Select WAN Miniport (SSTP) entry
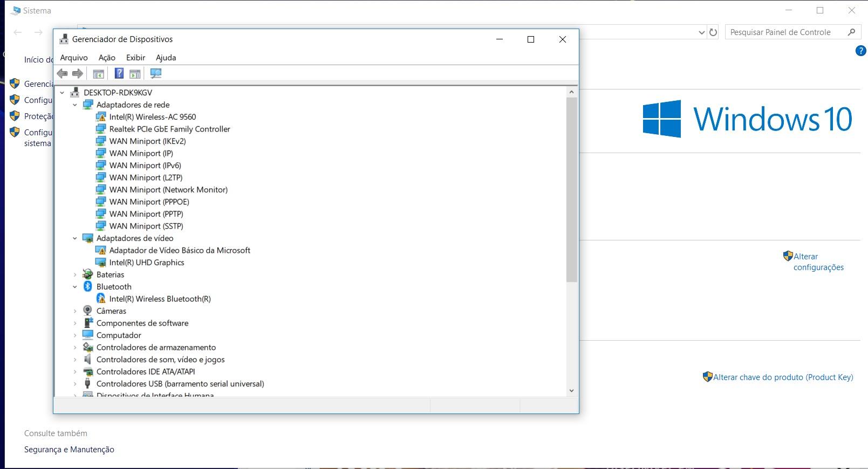The height and width of the screenshot is (469, 868). coord(146,226)
